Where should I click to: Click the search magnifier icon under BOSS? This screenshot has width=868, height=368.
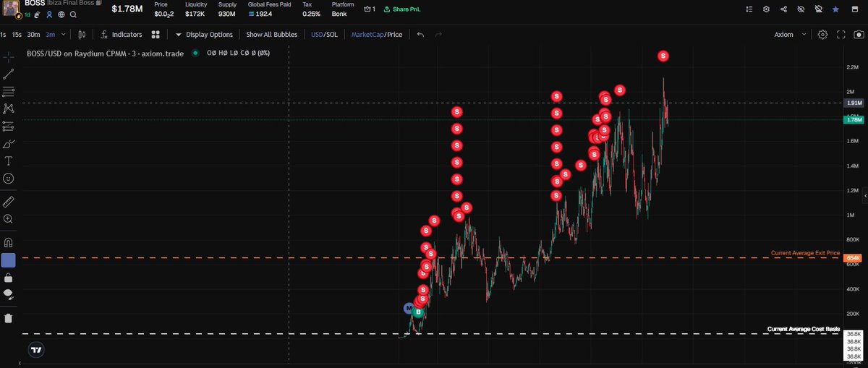[x=73, y=14]
